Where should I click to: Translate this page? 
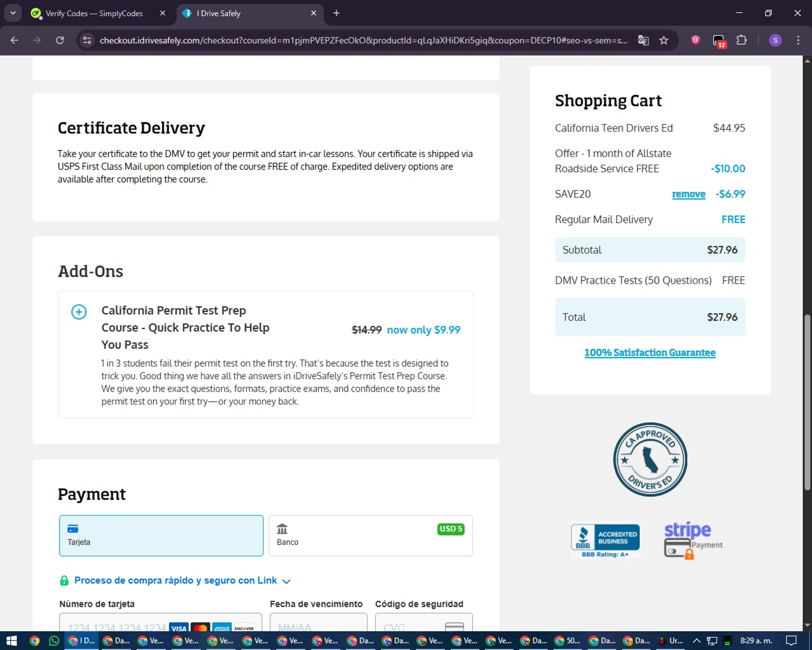click(643, 40)
